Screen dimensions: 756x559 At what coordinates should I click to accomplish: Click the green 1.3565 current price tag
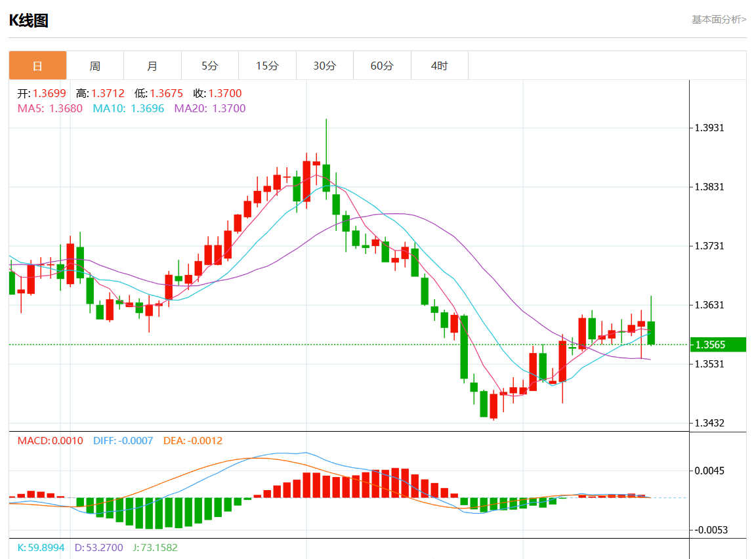pyautogui.click(x=718, y=344)
